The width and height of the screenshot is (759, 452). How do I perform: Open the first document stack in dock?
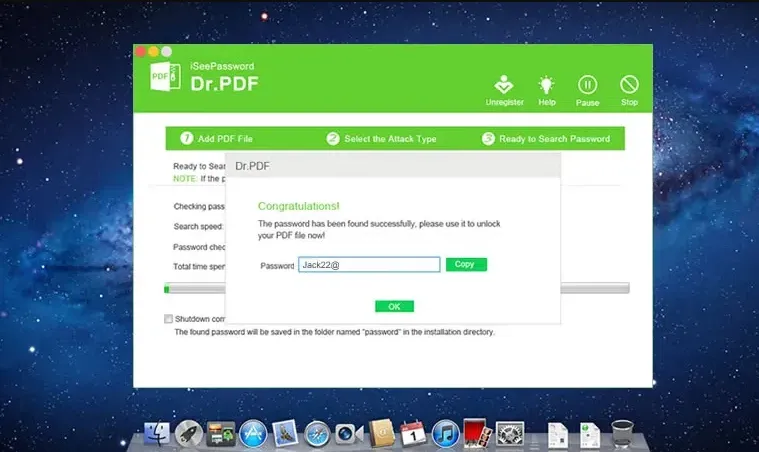click(x=558, y=434)
